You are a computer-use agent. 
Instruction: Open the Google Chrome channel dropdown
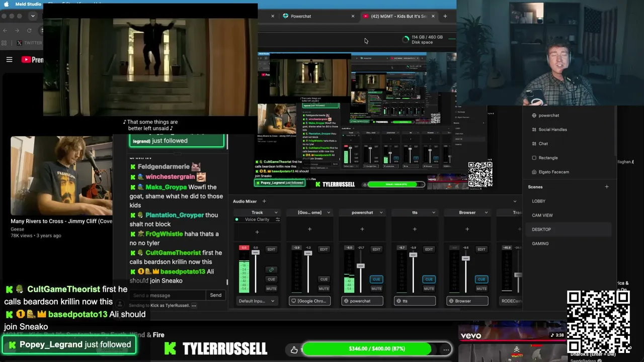pyautogui.click(x=329, y=213)
